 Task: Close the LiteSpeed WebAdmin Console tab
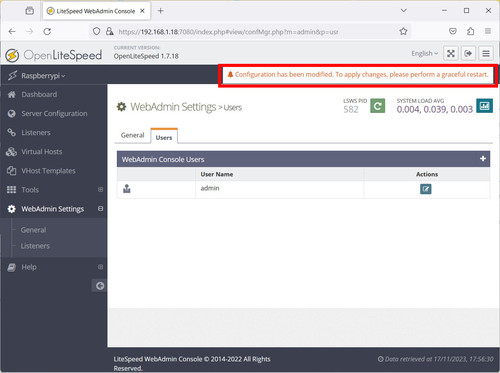pos(142,11)
